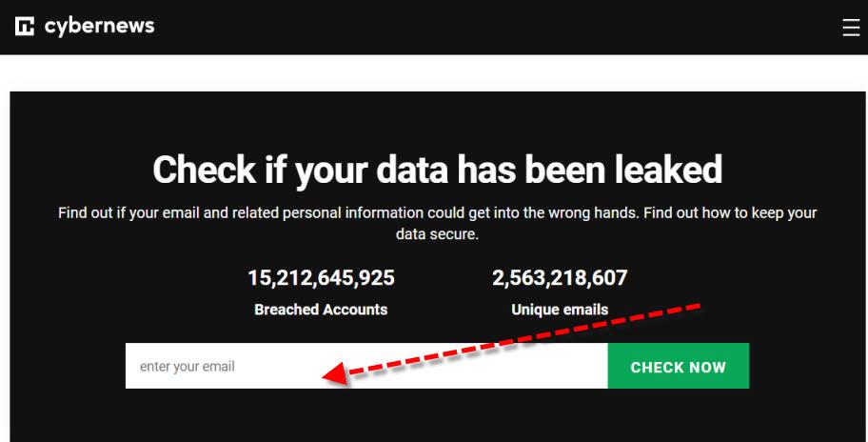The width and height of the screenshot is (868, 442).
Task: Click the "Check if your data has been leaked" heading
Action: pos(437,170)
